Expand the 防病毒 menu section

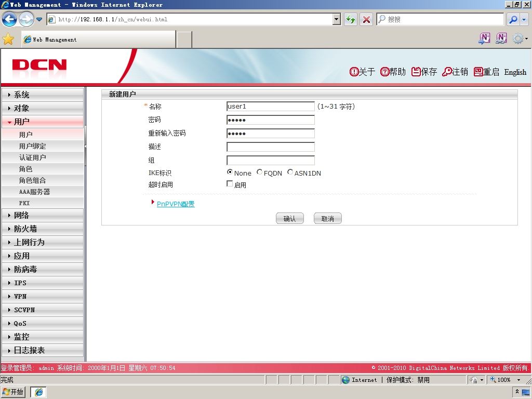point(43,270)
